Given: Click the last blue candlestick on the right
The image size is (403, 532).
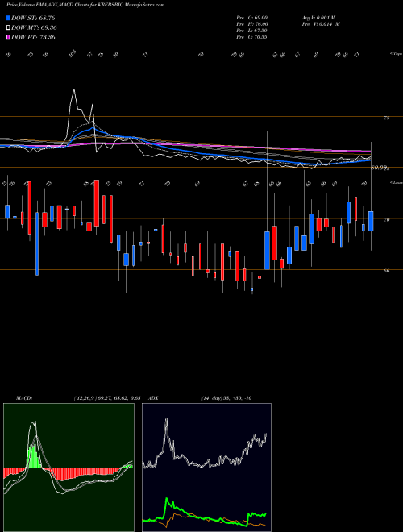Looking at the screenshot, I should click(x=371, y=221).
